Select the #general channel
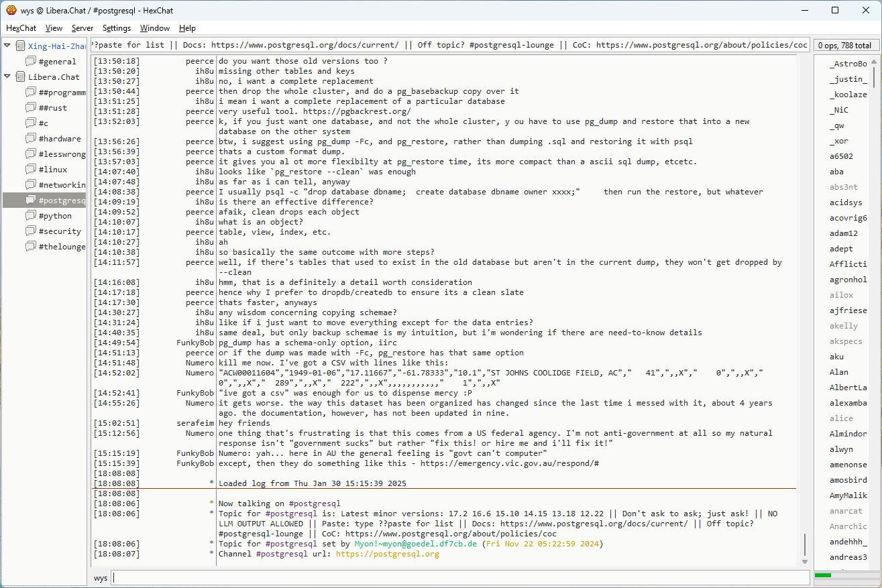 58,62
